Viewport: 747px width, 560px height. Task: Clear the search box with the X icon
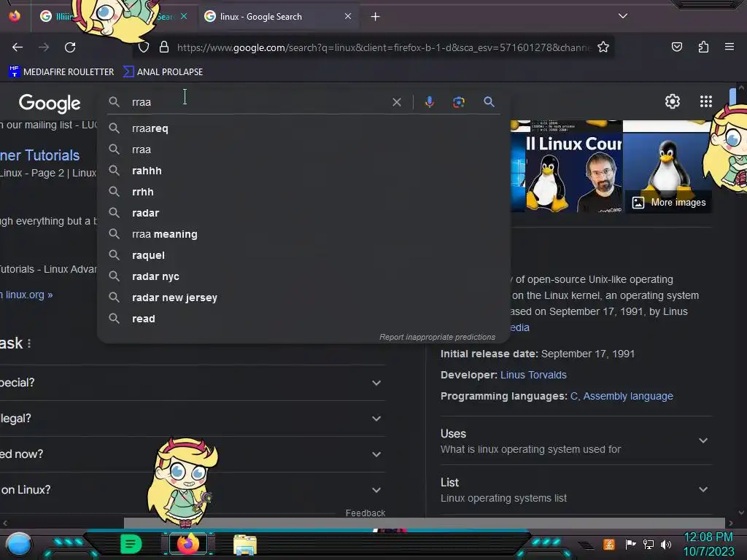click(x=396, y=102)
